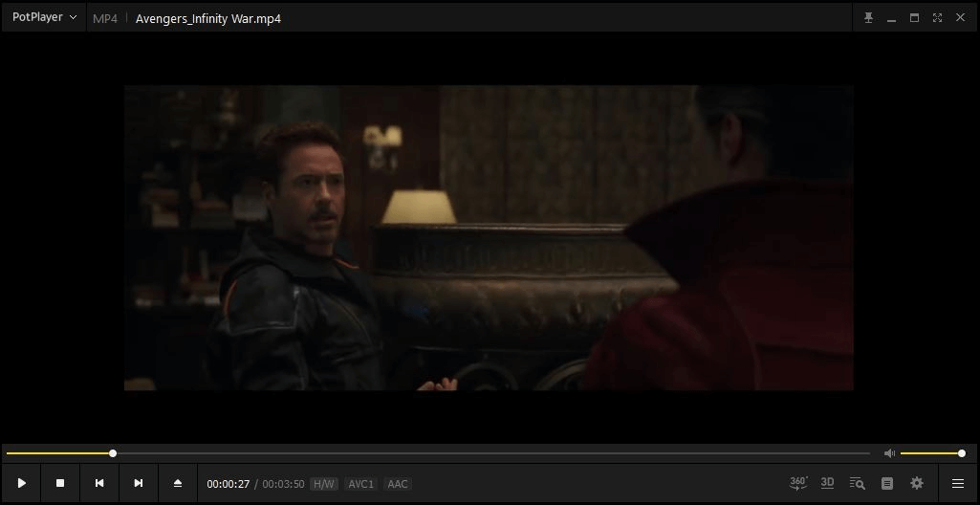
Task: Click the AVC1 video codec badge
Action: tap(360, 484)
